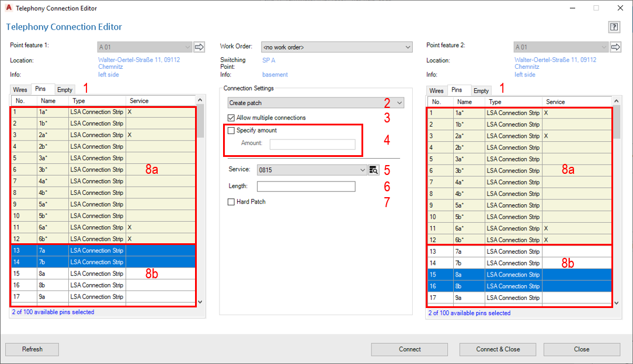Click the Close button at bottom right
This screenshot has width=633, height=364.
pos(582,349)
